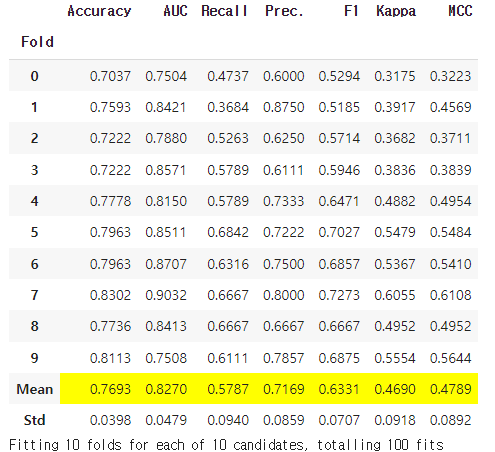Click fold 1 accuracy value 0.7593
The height and width of the screenshot is (452, 495).
point(110,107)
